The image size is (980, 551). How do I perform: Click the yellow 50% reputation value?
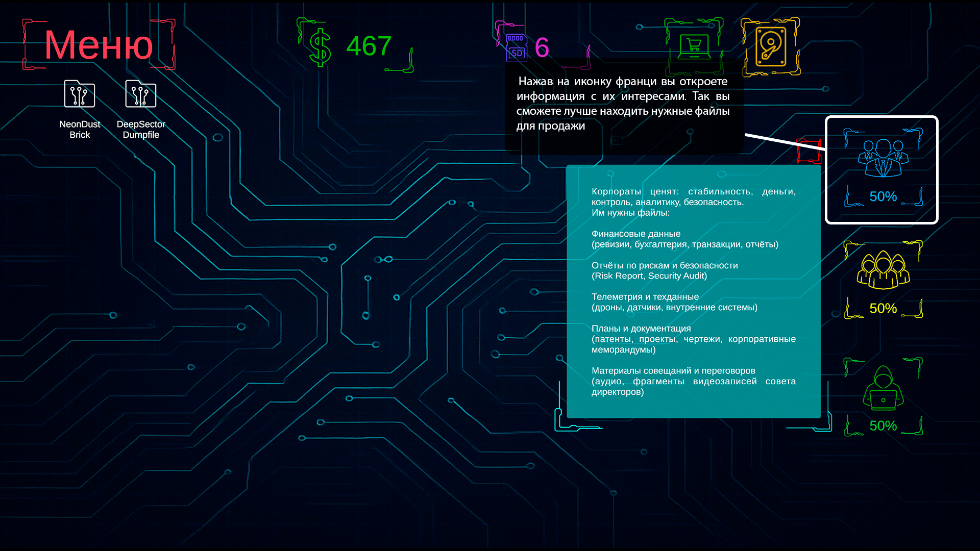883,309
